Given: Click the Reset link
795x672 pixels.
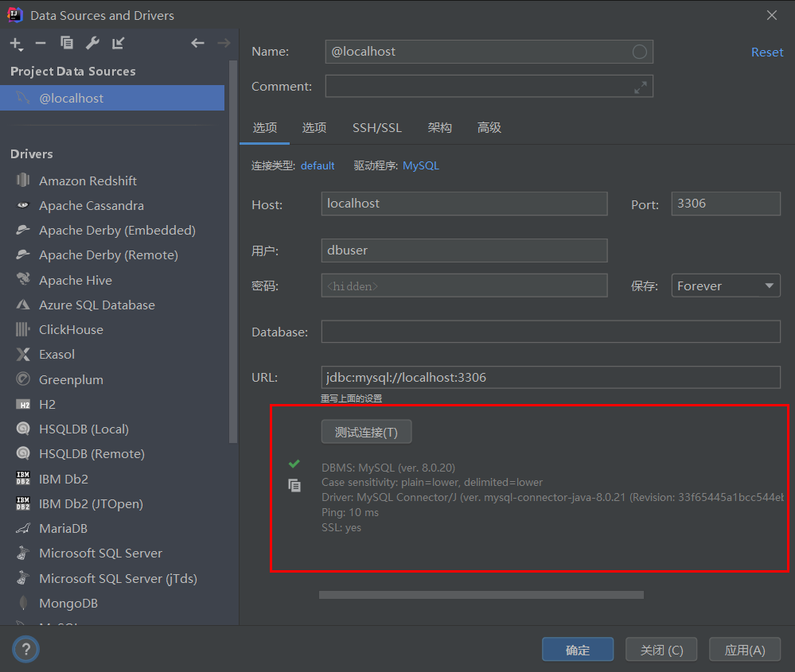Looking at the screenshot, I should coord(767,52).
